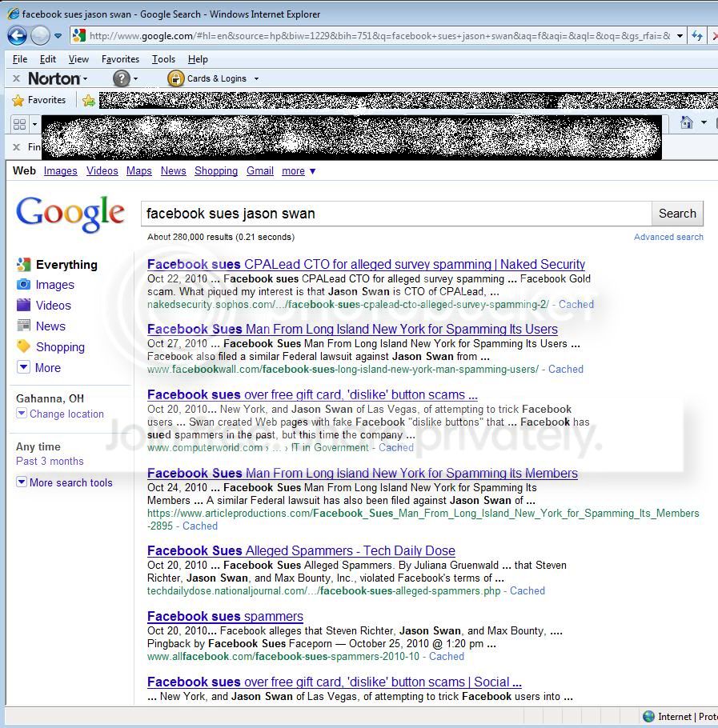Click the Google favicon in address bar
This screenshot has width=718, height=728.
point(79,35)
